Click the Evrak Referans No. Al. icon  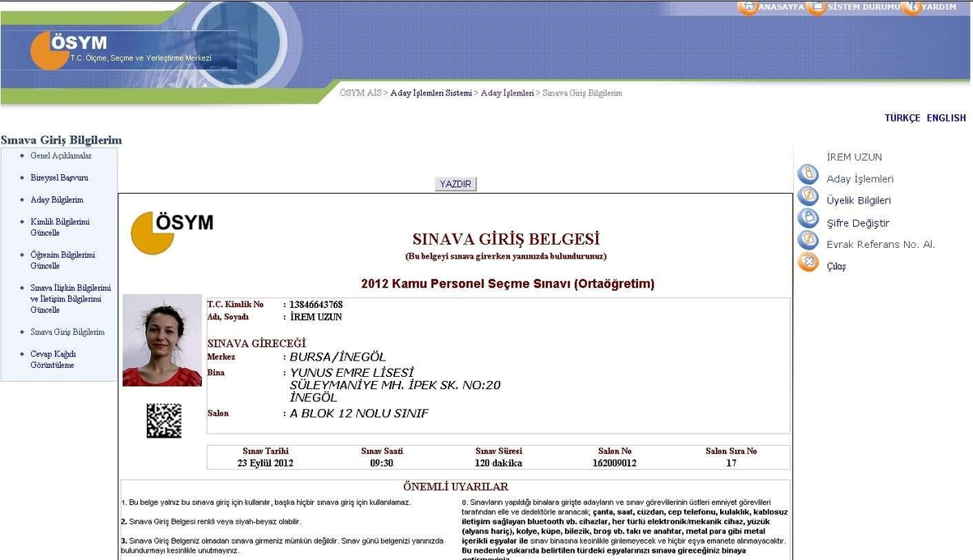tap(808, 240)
